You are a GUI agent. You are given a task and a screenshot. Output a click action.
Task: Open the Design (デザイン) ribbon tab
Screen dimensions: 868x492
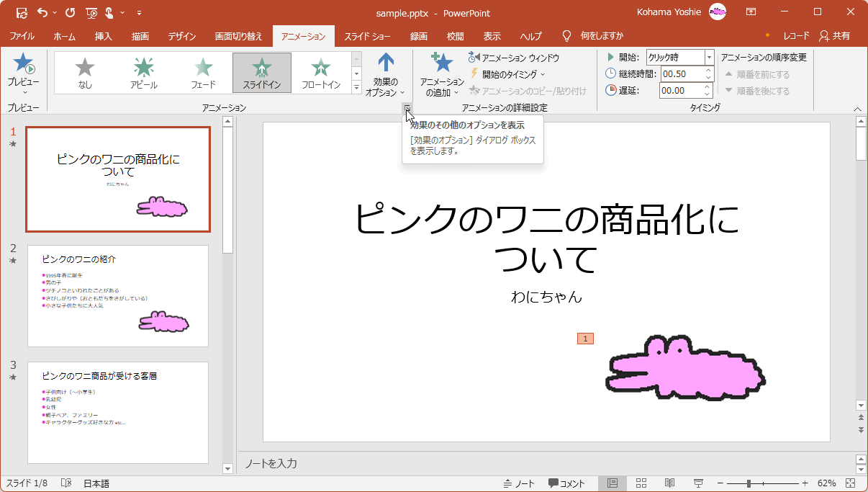tap(182, 36)
